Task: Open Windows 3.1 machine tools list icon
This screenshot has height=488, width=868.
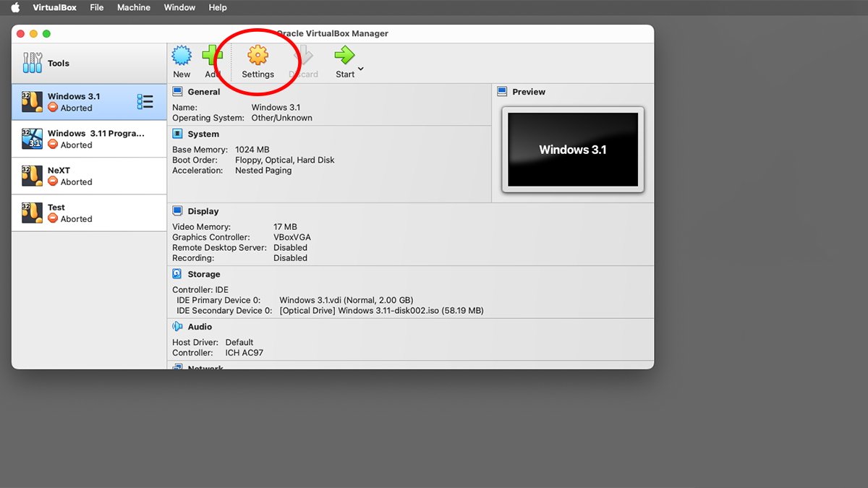Action: pyautogui.click(x=145, y=102)
